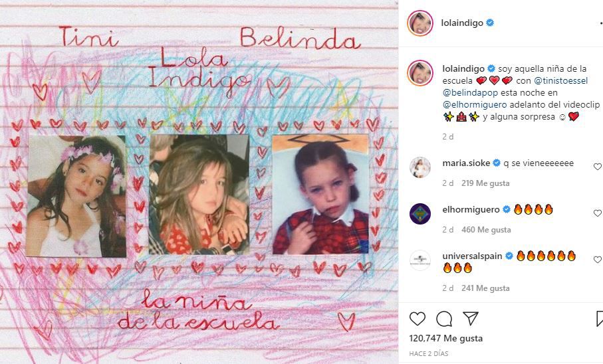The width and height of the screenshot is (603, 364).
Task: Save the post with the bookmark icon
Action: tap(600, 319)
